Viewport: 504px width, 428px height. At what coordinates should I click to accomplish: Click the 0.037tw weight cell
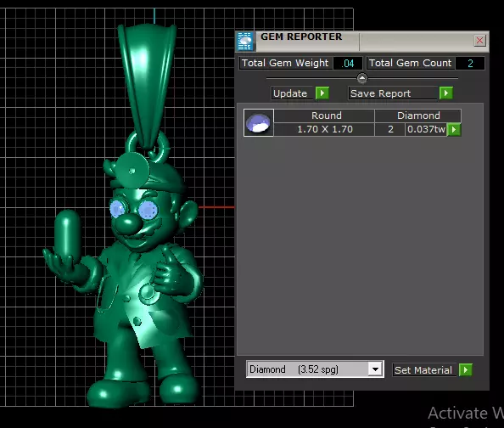pyautogui.click(x=426, y=129)
